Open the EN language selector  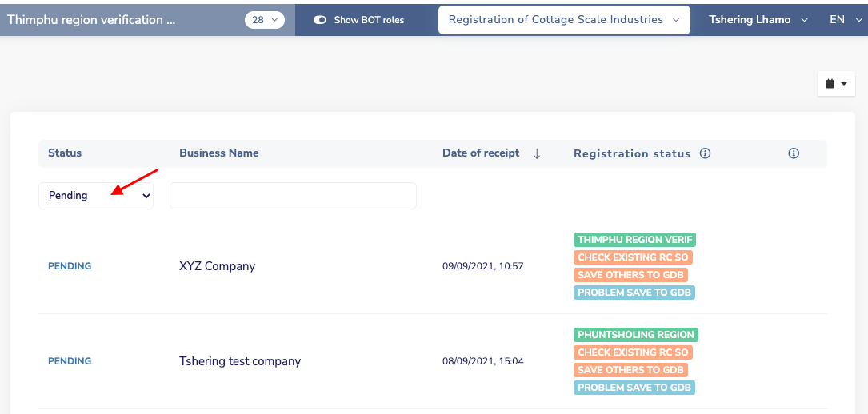(846, 20)
